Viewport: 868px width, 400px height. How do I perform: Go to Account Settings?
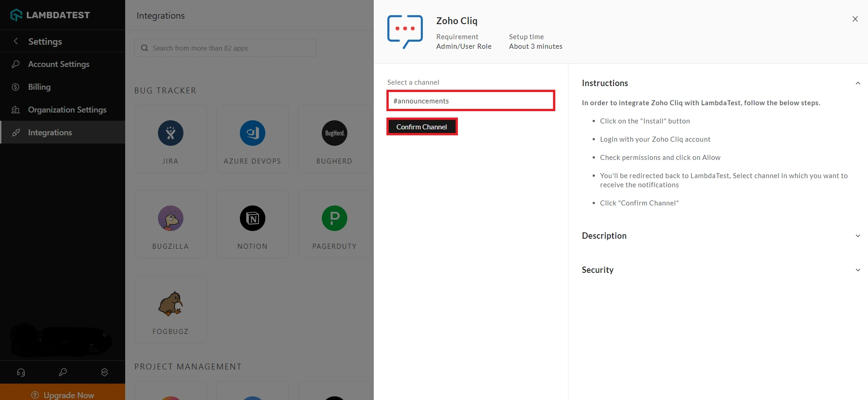[x=59, y=64]
